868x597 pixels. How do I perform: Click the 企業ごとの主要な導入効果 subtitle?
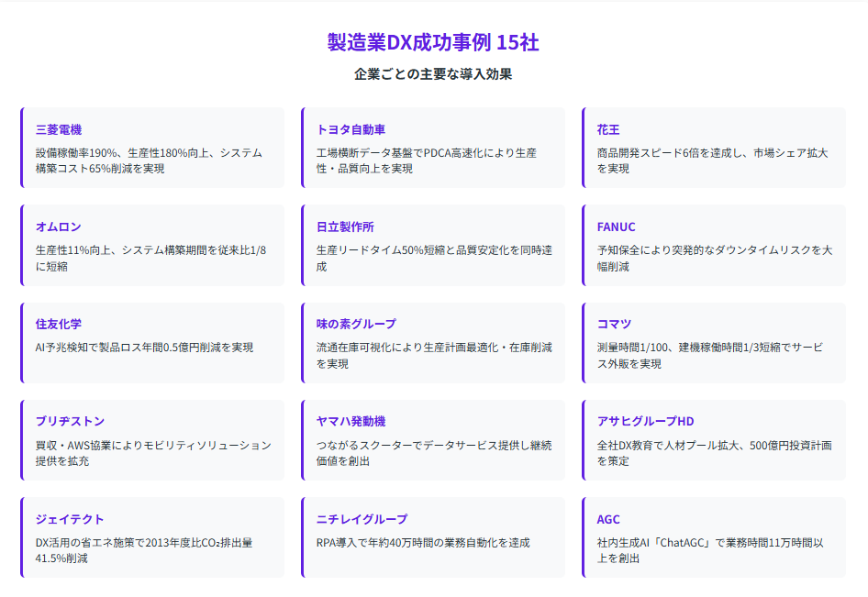coord(433,74)
